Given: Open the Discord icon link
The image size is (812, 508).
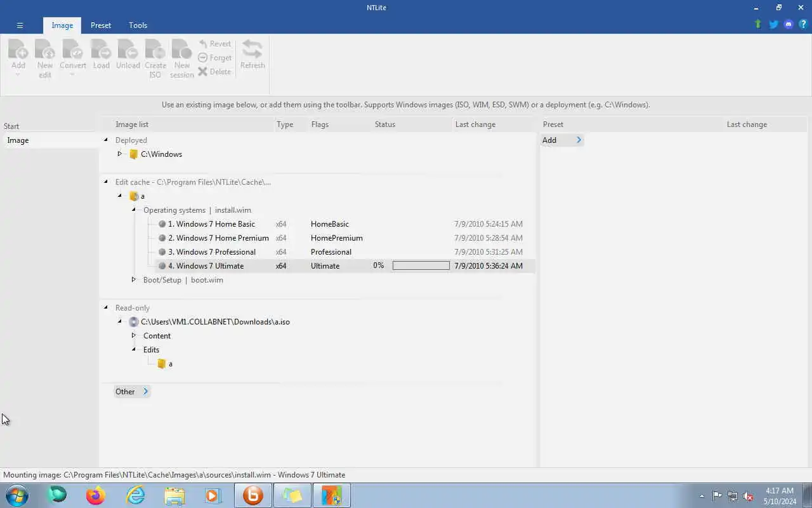Looking at the screenshot, I should 789,24.
